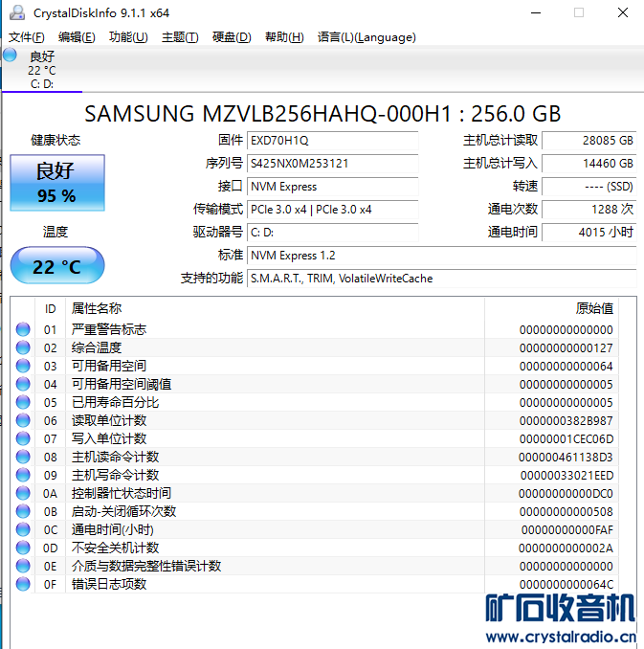Image resolution: width=644 pixels, height=649 pixels.
Task: Open the 语言(L)(Language) menu
Action: (366, 37)
